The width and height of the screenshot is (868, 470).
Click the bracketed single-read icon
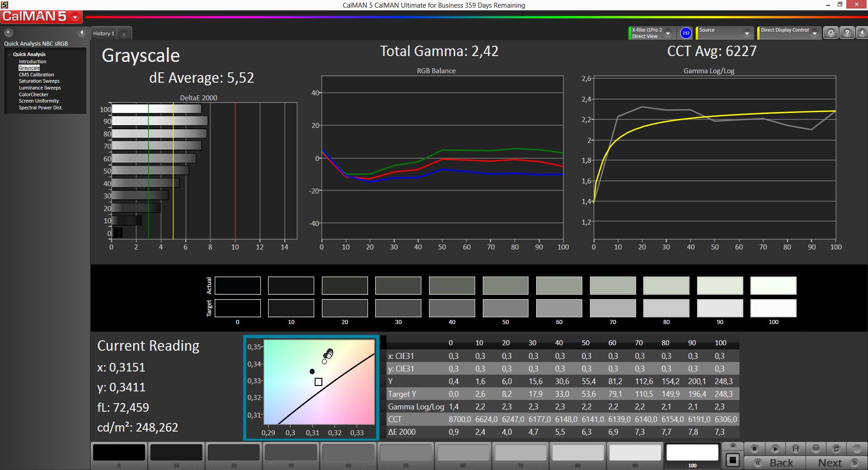click(796, 449)
